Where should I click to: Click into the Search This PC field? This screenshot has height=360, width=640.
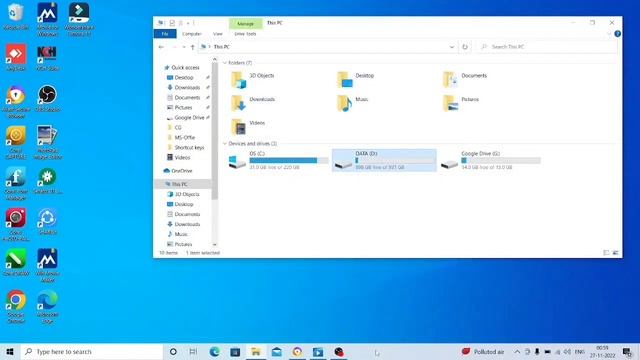(x=547, y=47)
